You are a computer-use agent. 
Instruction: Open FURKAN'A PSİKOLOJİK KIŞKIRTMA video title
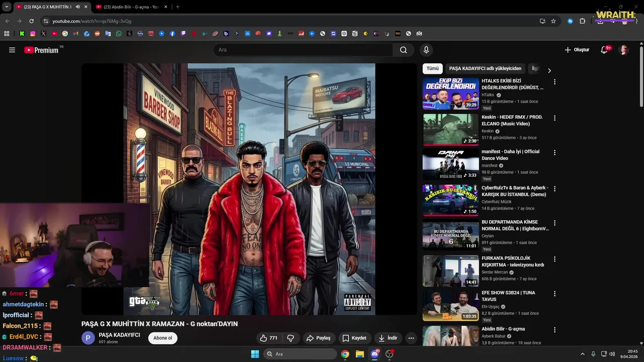click(513, 261)
